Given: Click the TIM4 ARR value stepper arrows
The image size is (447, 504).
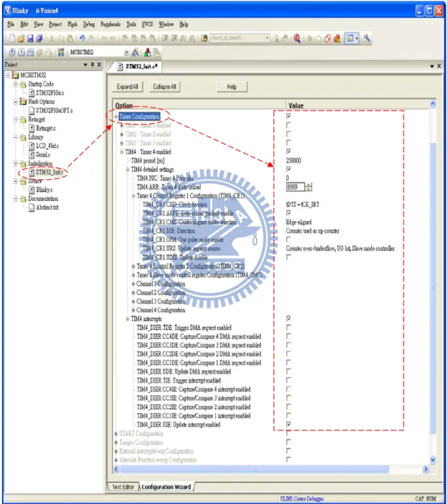Looking at the screenshot, I should (308, 187).
